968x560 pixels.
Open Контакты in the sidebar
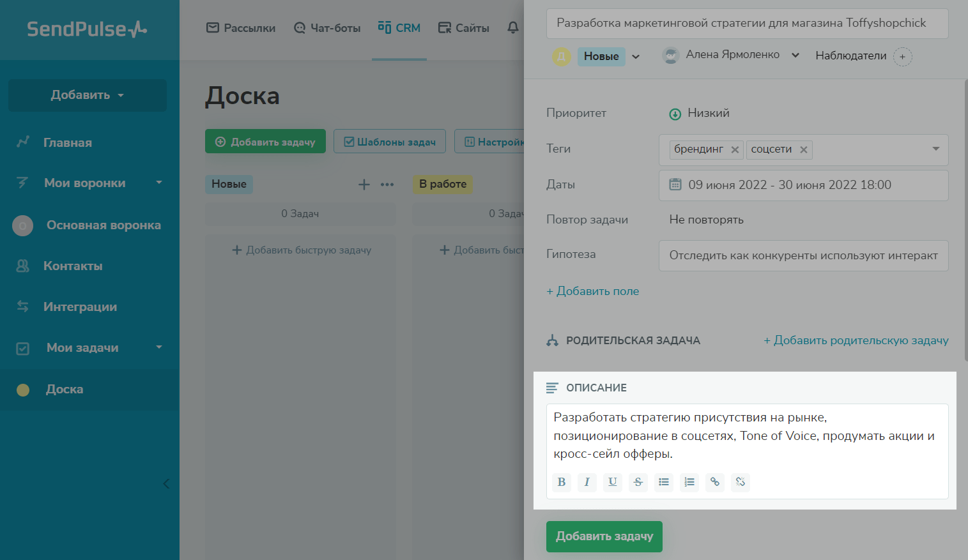(x=73, y=266)
